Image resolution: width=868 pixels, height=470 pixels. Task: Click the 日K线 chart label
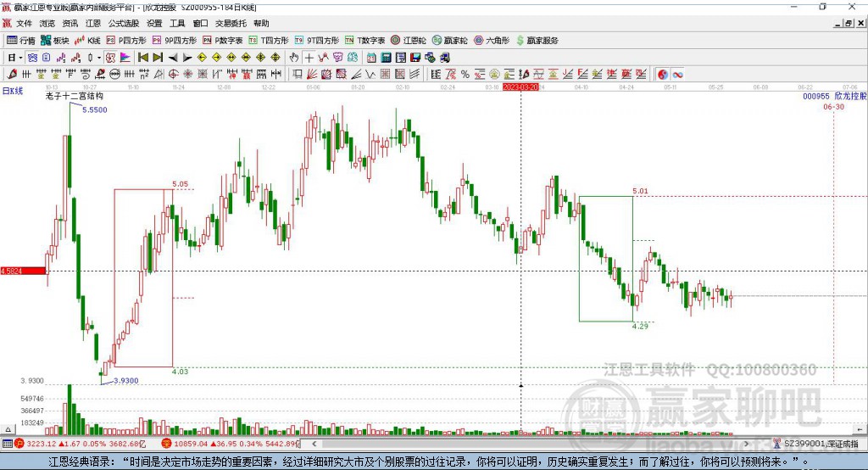coord(12,91)
